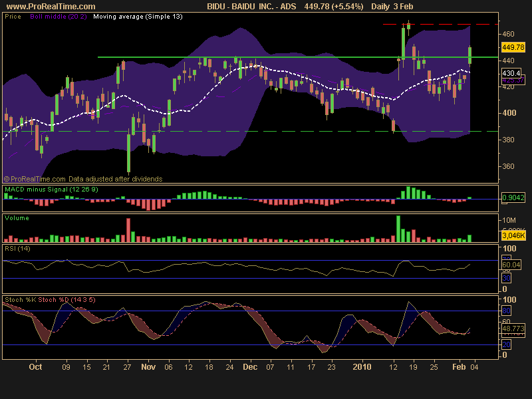Click the 360 price axis label
This screenshot has height=399, width=532.
508,166
